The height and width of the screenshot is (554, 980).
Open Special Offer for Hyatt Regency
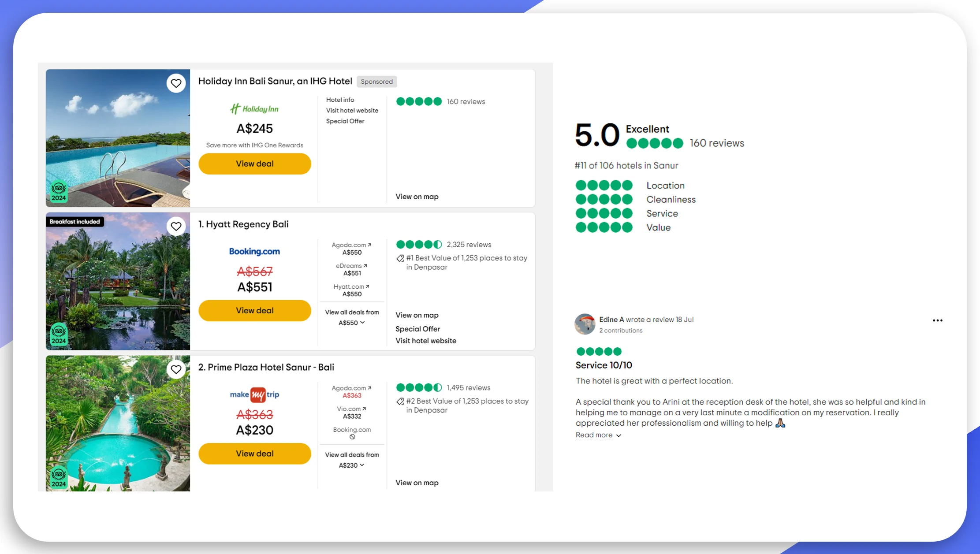click(417, 329)
